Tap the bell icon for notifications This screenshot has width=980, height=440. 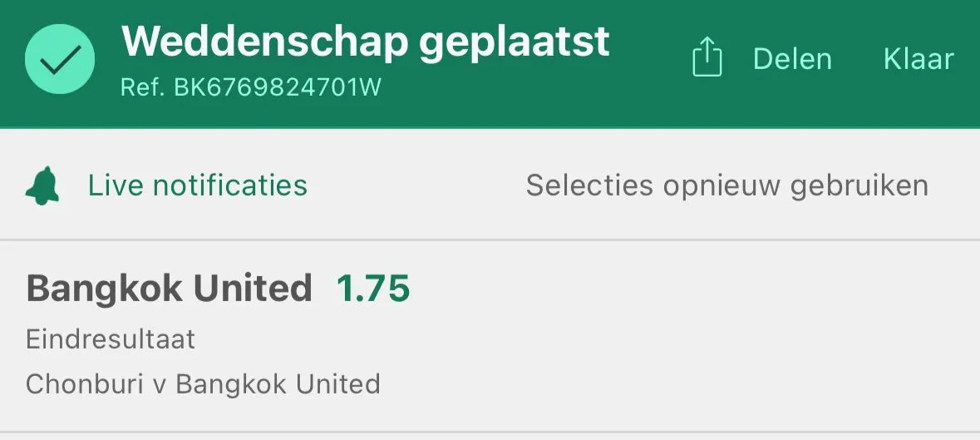42,185
